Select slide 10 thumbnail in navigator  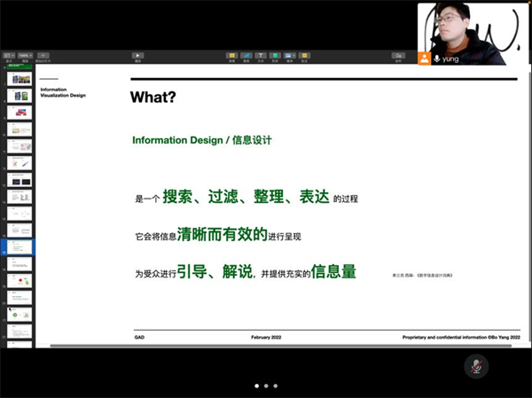point(20,129)
